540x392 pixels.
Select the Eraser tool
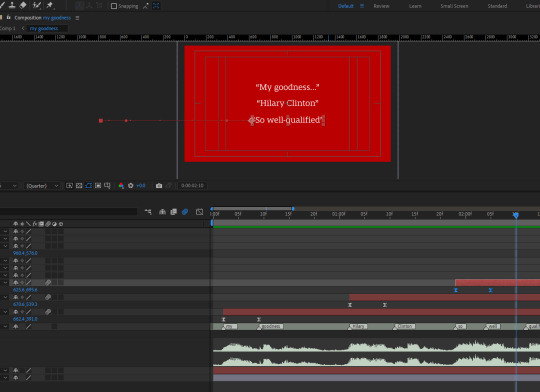pyautogui.click(x=23, y=5)
